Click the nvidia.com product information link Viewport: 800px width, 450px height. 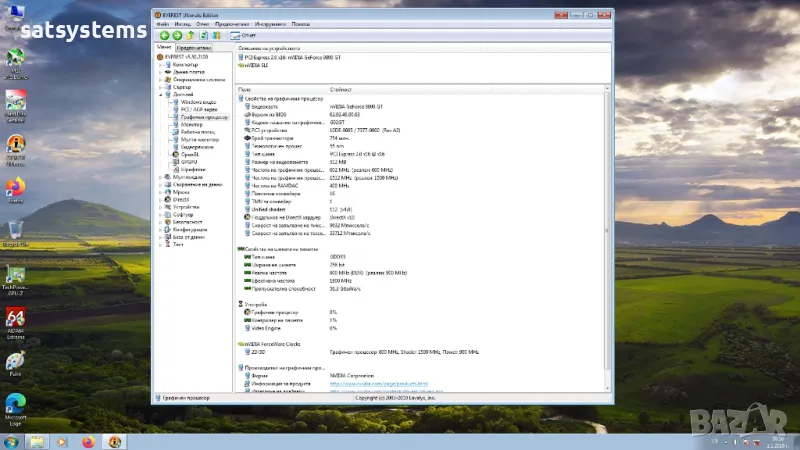pyautogui.click(x=380, y=383)
